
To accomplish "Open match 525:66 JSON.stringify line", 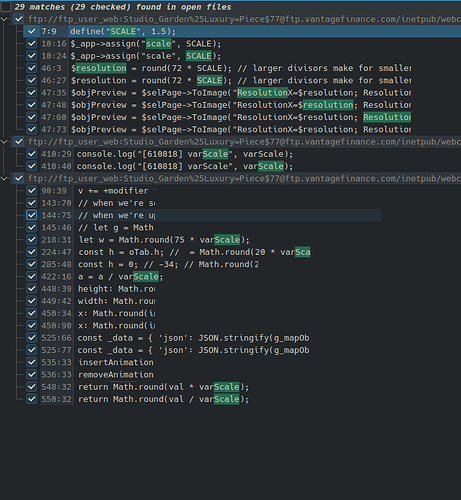I will point(193,338).
